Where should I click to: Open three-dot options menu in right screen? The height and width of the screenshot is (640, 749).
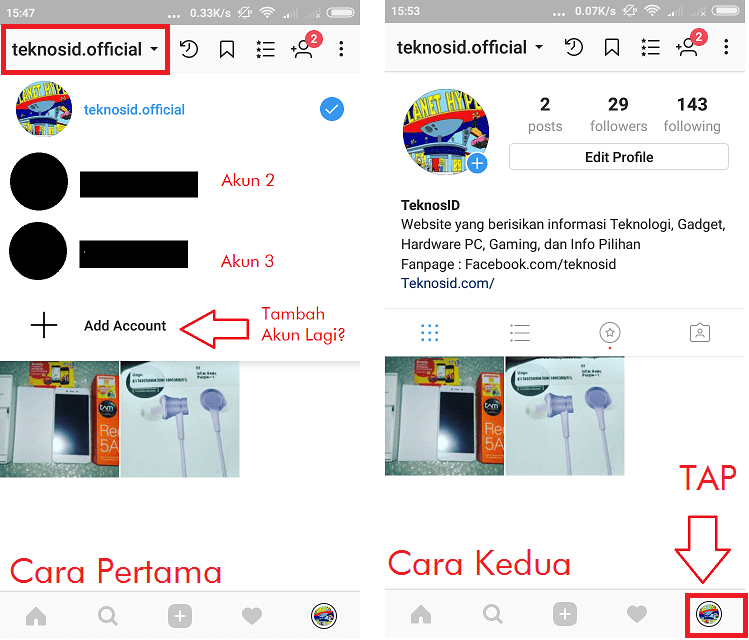(x=726, y=47)
